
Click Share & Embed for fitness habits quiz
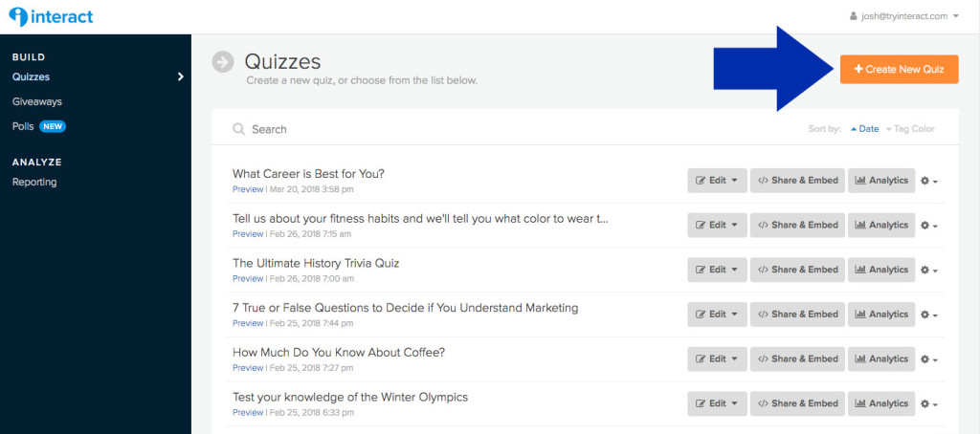(x=797, y=225)
